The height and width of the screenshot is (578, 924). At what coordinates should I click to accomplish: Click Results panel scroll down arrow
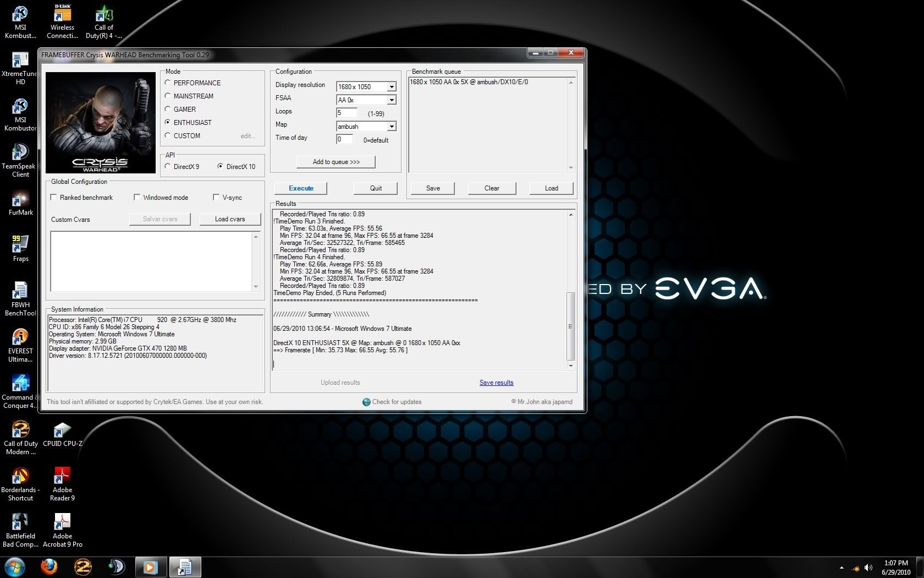tap(570, 366)
